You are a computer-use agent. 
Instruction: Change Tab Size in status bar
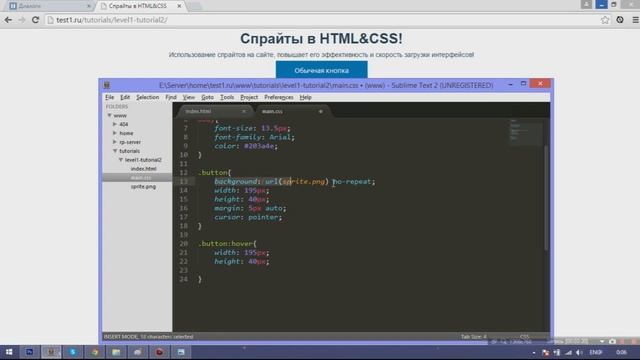tap(473, 337)
